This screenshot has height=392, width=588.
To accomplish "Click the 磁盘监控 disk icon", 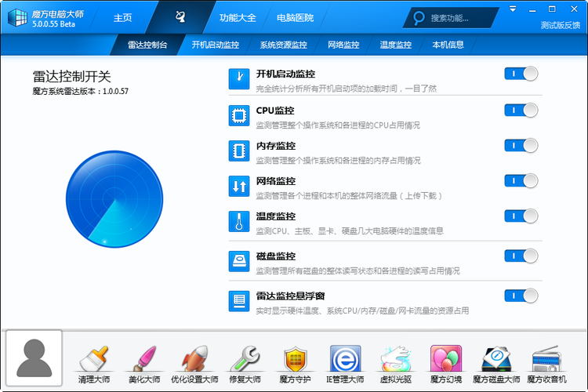I will click(x=239, y=261).
